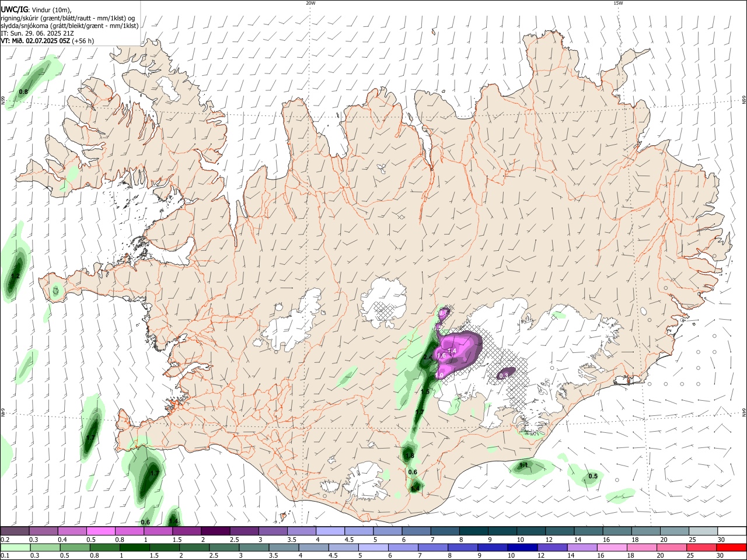The width and height of the screenshot is (747, 560).
Task: Pick the 8 dark teal swatch in the sleet/snow scale
Action: [x=474, y=531]
